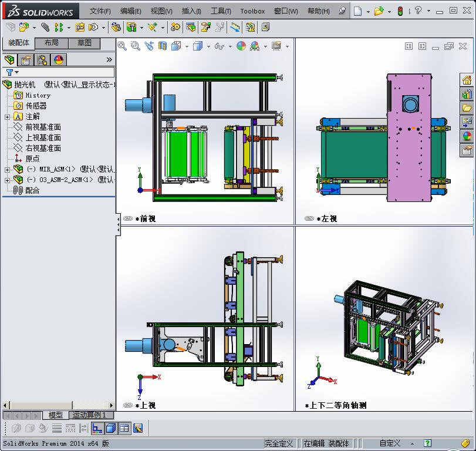Click the Apply Scene sphere icon
This screenshot has width=476, height=451.
[x=239, y=46]
